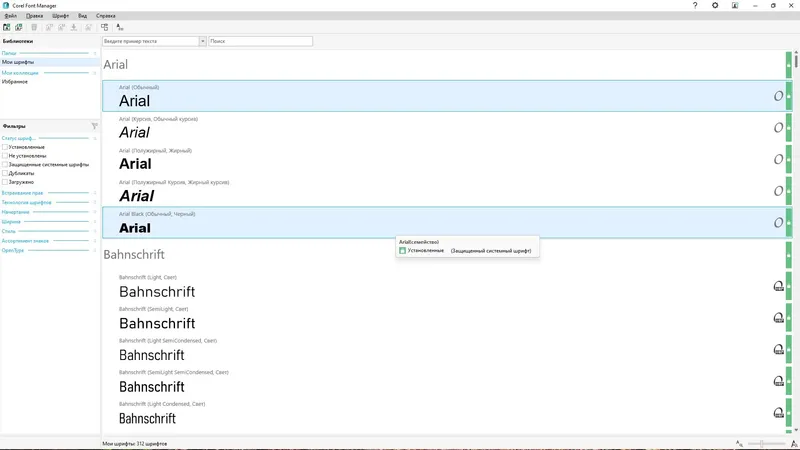Expand the Начертание filter section
This screenshot has height=450, width=800.
pyautogui.click(x=95, y=212)
